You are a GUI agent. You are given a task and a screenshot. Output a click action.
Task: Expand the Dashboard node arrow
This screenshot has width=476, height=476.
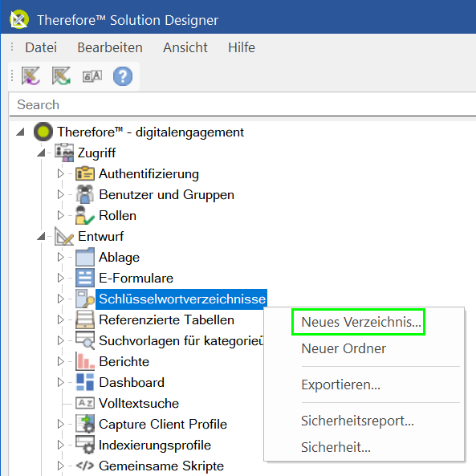(61, 382)
